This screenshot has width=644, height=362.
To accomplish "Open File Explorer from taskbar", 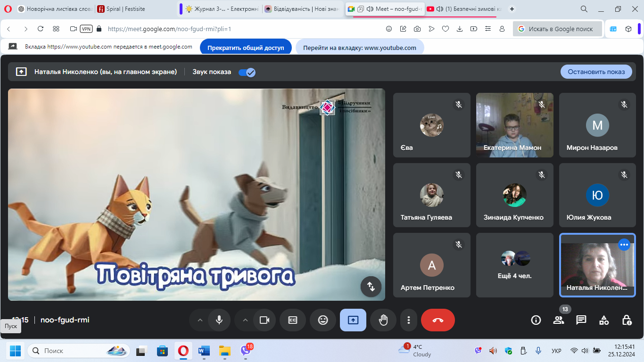I will 225,351.
